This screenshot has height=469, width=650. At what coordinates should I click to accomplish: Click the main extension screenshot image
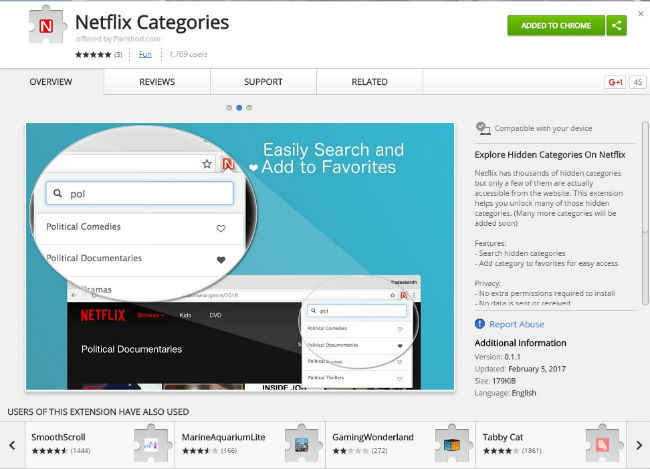click(240, 257)
